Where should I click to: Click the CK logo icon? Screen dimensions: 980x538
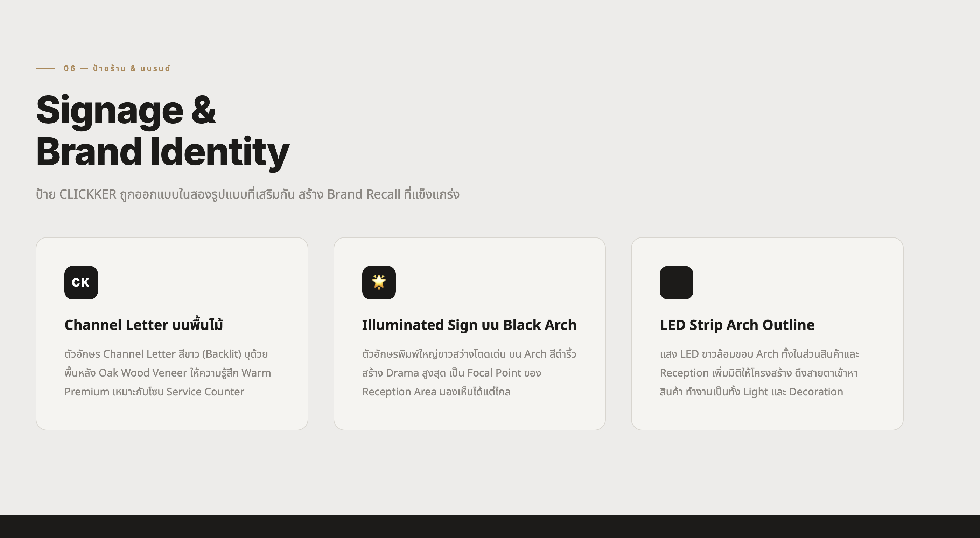pos(81,283)
